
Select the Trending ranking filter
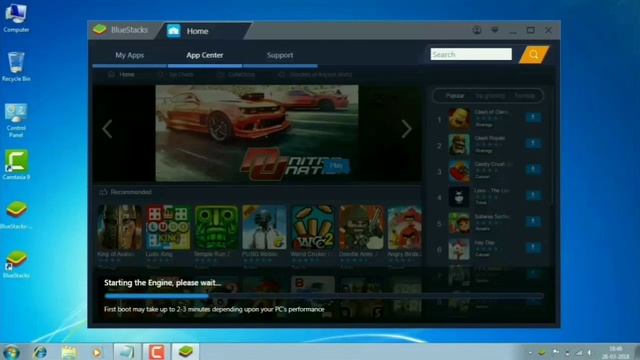(x=524, y=96)
